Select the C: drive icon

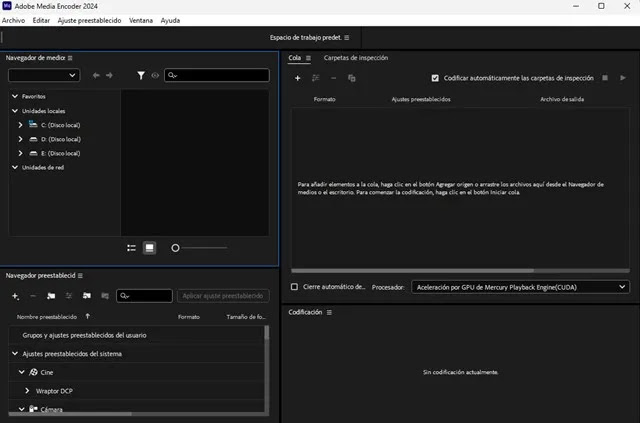click(x=33, y=124)
